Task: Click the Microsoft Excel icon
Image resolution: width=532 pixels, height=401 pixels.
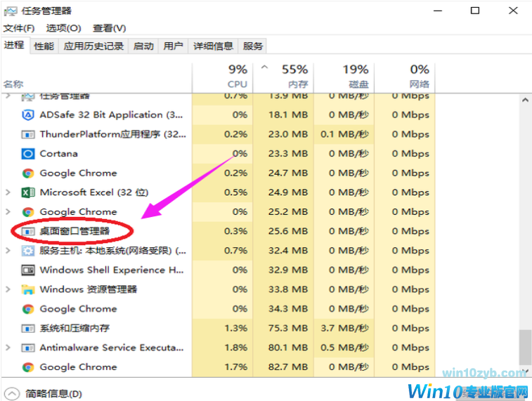Action: [28, 192]
